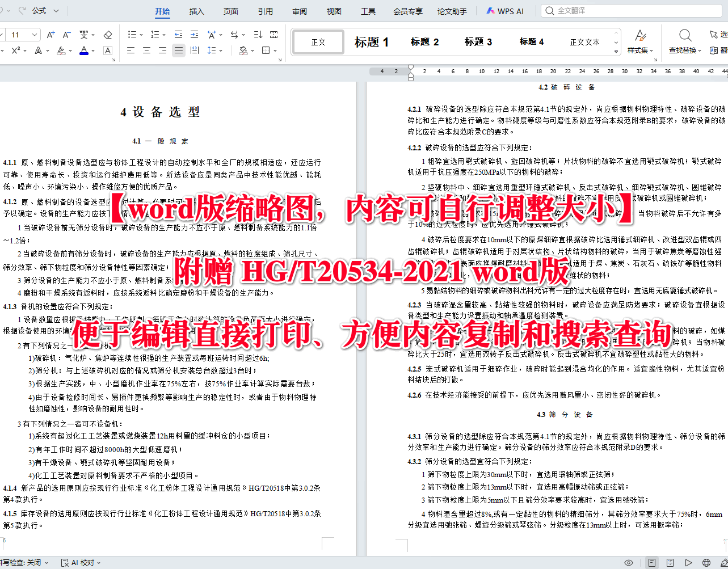The width and height of the screenshot is (728, 569).
Task: Clear formatting with the eraser icon
Action: [x=108, y=35]
